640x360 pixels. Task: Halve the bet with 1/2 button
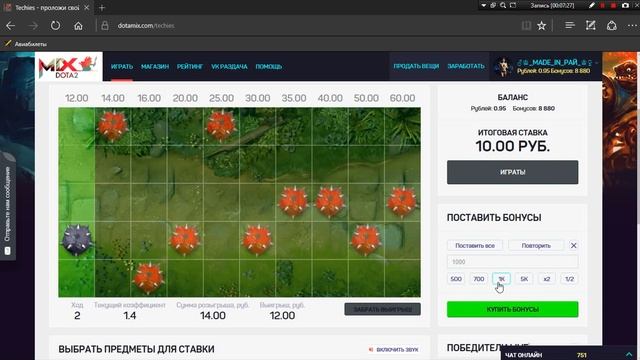[x=569, y=279]
